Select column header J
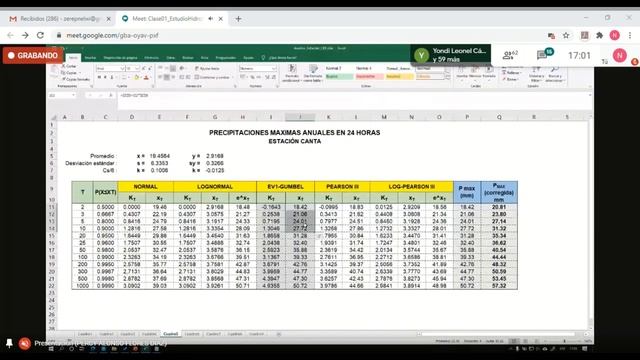 300,117
